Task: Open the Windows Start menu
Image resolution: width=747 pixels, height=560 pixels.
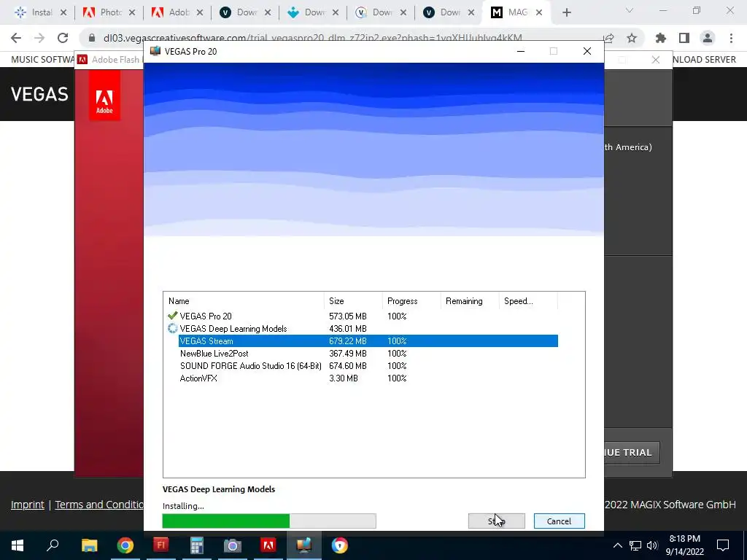Action: click(18, 545)
